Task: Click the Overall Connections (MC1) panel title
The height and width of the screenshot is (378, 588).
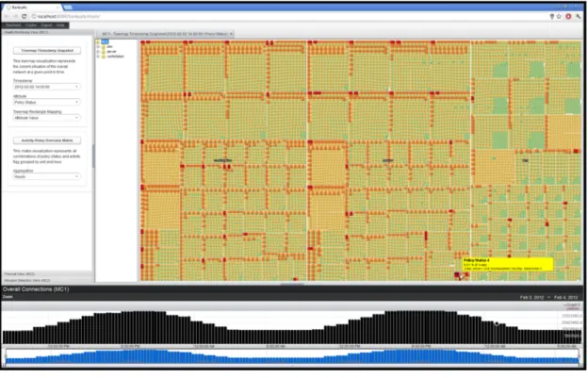Action: (36, 289)
